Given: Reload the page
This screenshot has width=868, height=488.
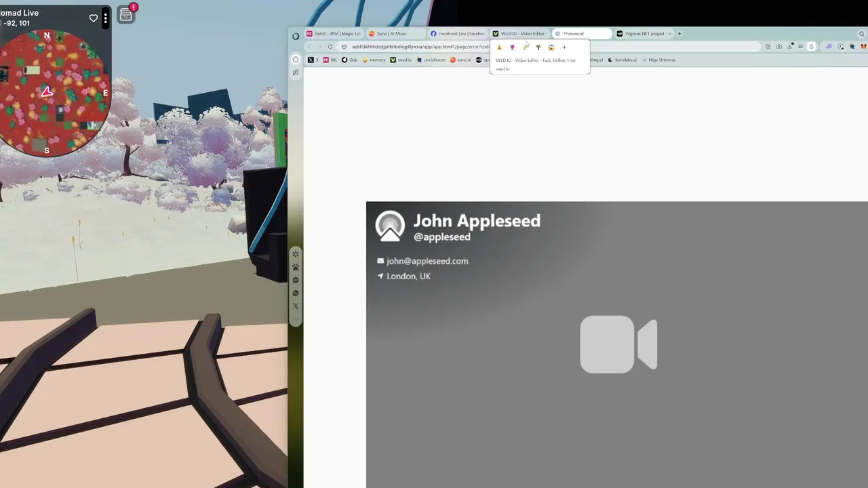Looking at the screenshot, I should [330, 47].
